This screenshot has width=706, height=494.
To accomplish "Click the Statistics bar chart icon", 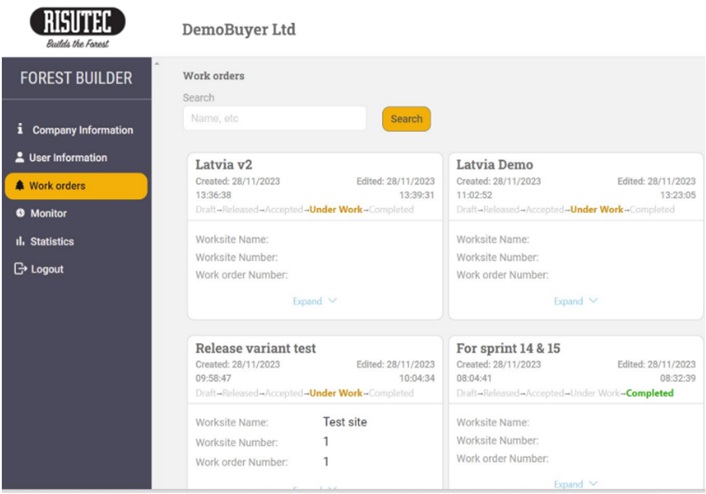I will 20,242.
